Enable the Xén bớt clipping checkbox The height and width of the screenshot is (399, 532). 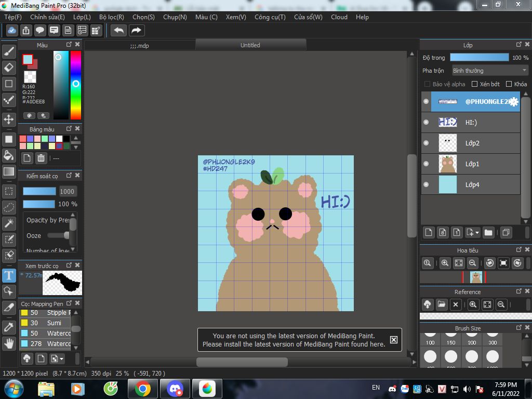(474, 84)
